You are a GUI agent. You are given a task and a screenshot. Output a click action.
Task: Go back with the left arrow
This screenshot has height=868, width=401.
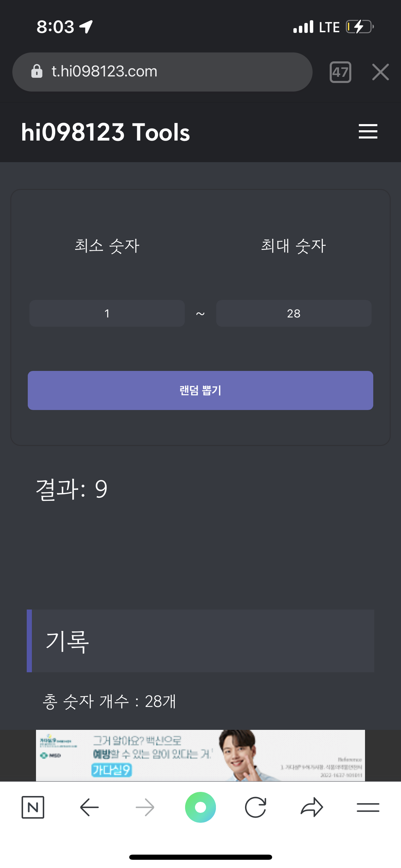coord(89,807)
